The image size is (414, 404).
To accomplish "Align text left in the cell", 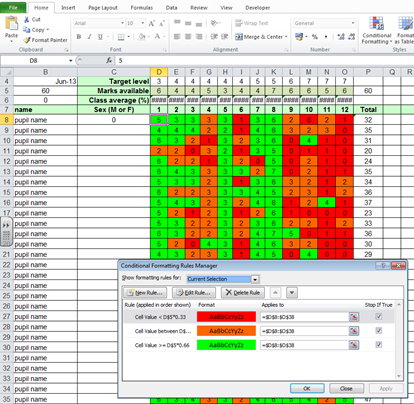I will click(177, 37).
